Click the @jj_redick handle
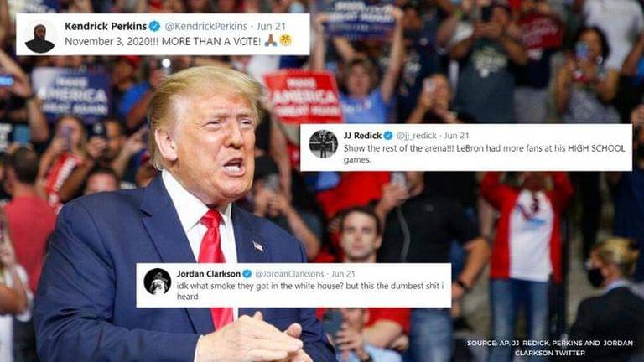 (416, 136)
